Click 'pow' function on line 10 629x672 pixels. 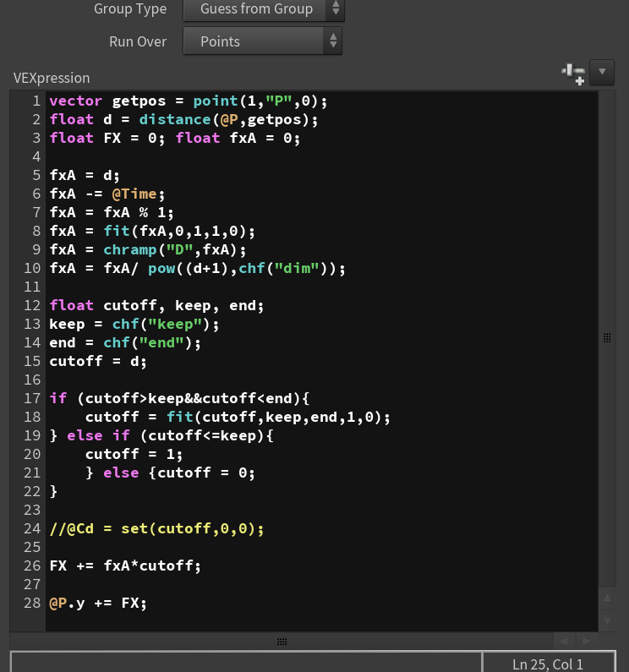click(161, 269)
